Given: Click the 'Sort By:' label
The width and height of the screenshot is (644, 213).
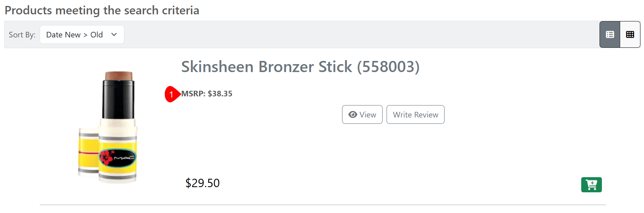Looking at the screenshot, I should click(x=22, y=35).
